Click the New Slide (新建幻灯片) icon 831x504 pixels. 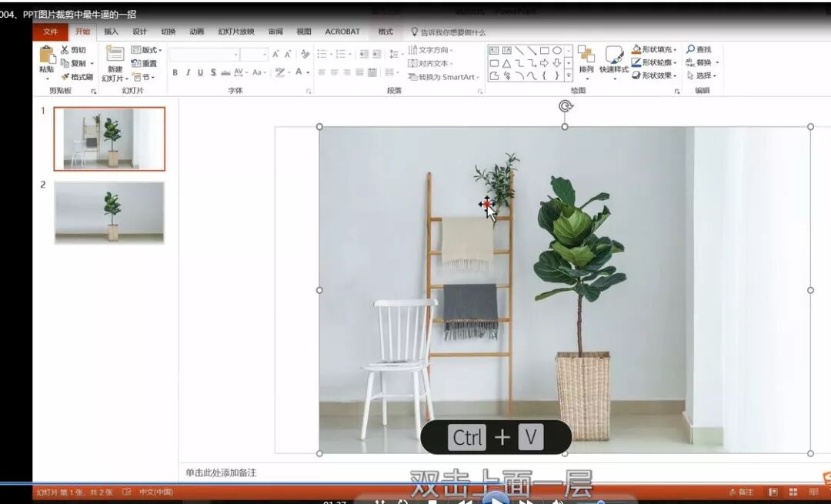click(115, 54)
